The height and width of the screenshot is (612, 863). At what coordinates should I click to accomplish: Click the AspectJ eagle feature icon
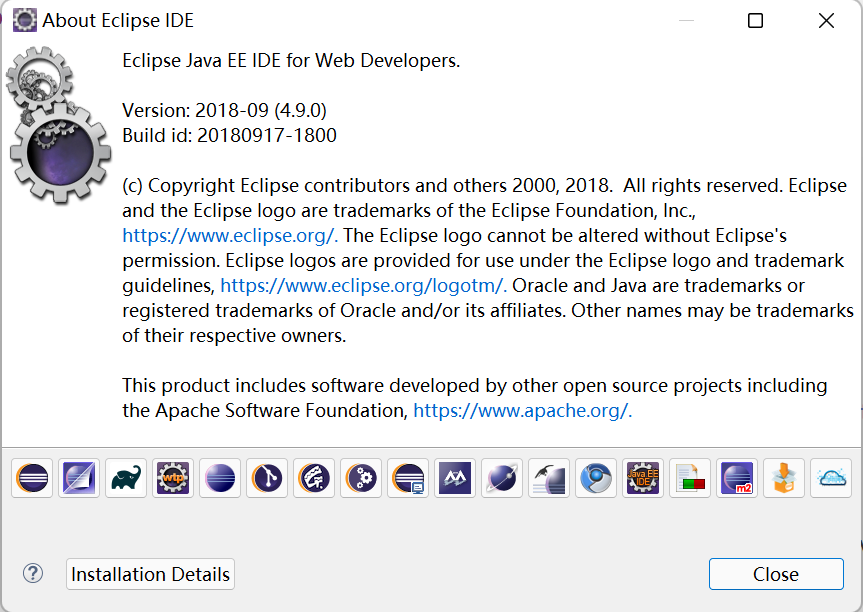click(548, 478)
